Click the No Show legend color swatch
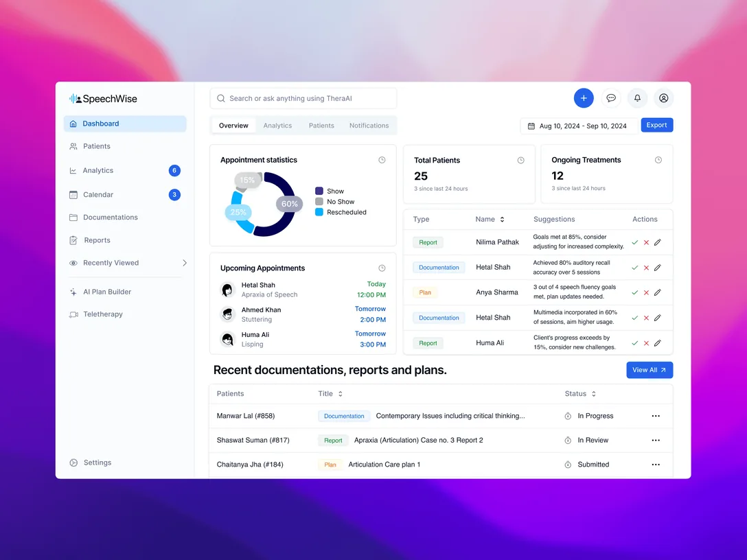 [x=319, y=202]
